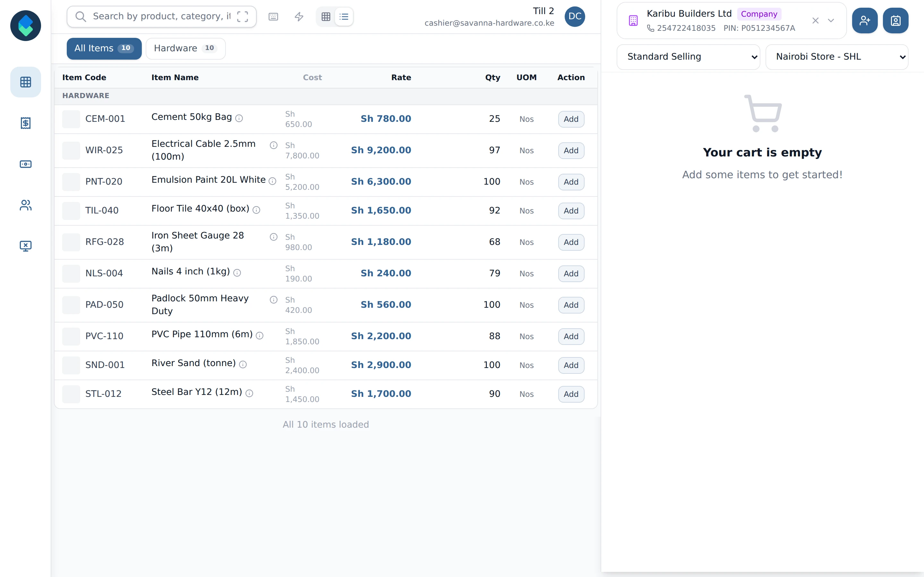Click the lightning bolt quick-action icon

click(299, 16)
